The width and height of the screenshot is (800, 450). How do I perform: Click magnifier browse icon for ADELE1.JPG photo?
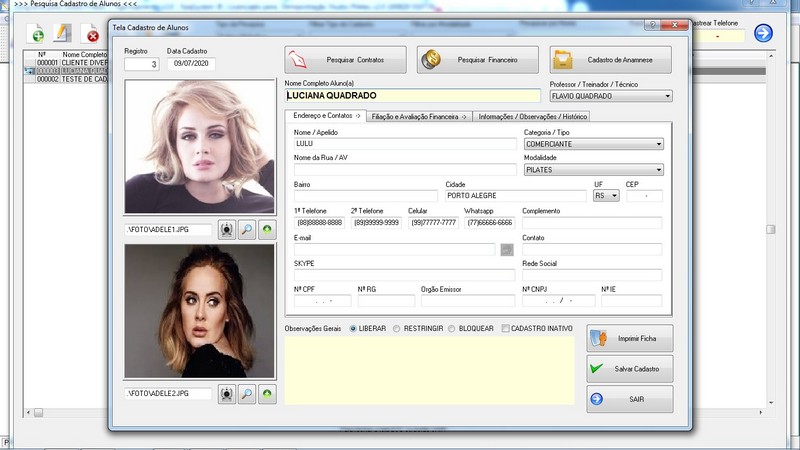click(247, 230)
